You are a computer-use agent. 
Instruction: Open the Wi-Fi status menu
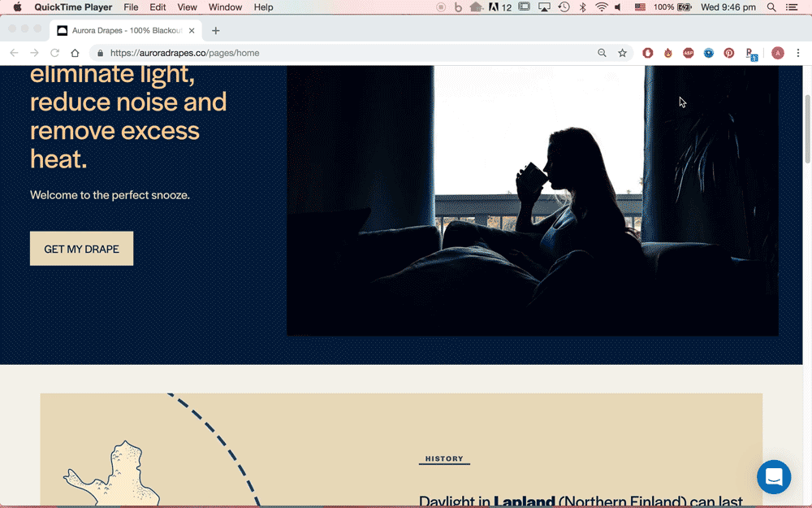click(x=601, y=7)
